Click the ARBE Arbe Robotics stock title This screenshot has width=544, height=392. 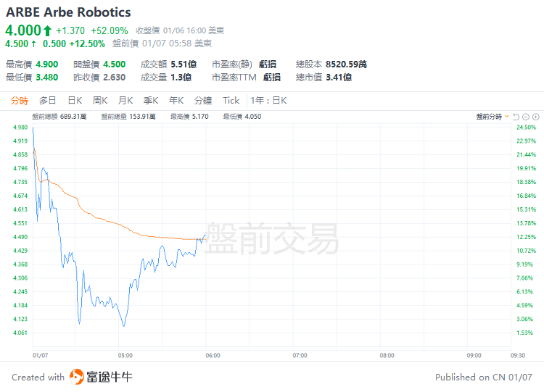[x=68, y=12]
